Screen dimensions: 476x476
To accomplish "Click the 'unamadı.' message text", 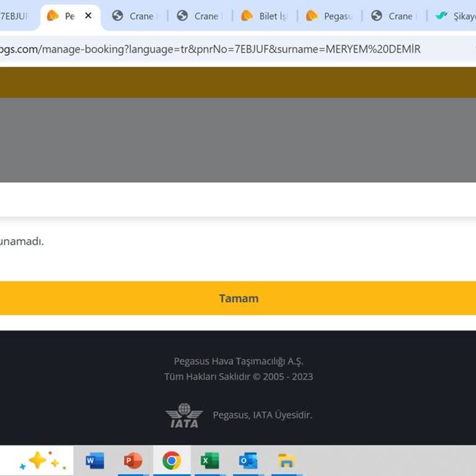I will (22, 242).
